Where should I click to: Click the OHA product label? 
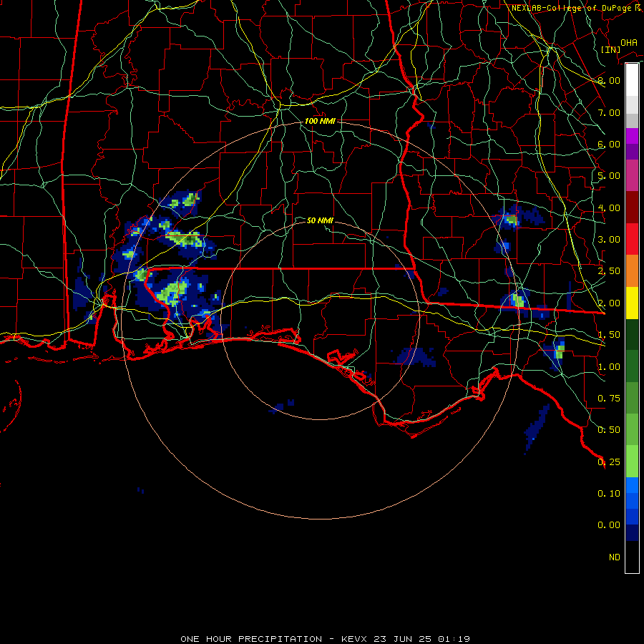pos(629,42)
